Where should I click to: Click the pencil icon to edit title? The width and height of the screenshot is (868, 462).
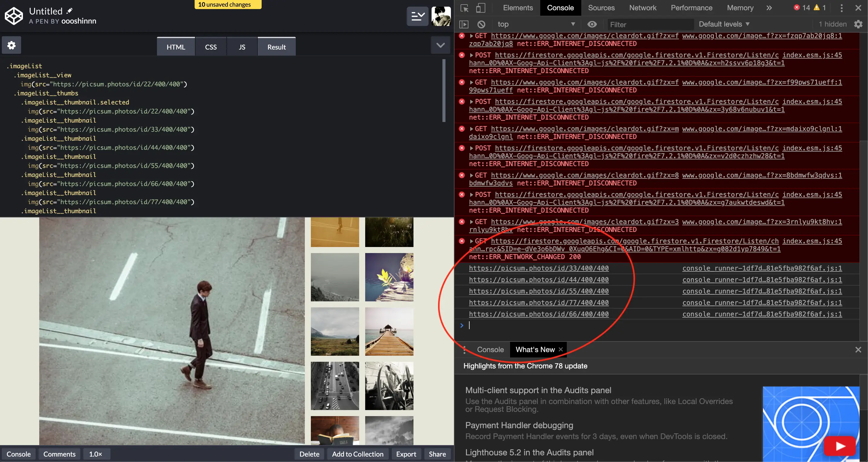(69, 11)
